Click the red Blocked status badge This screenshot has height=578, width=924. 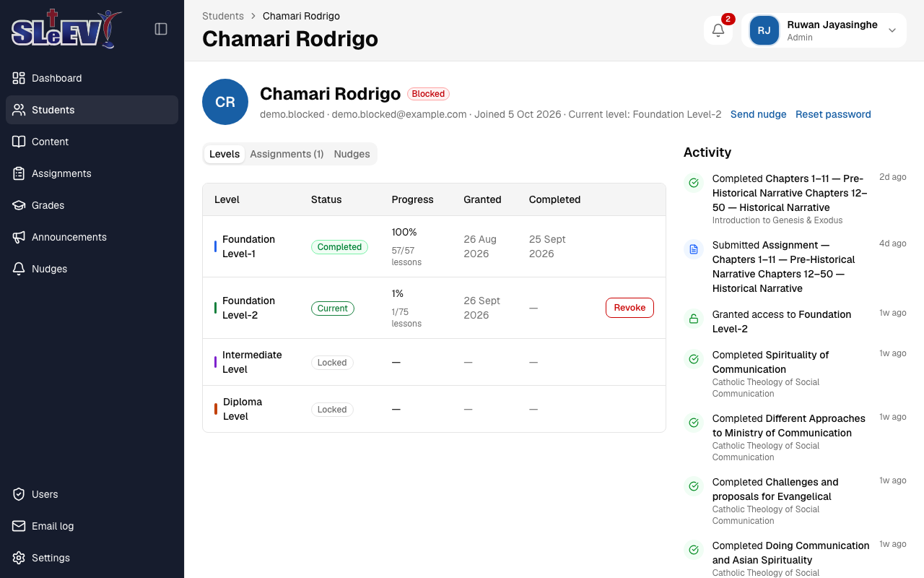[x=428, y=94]
